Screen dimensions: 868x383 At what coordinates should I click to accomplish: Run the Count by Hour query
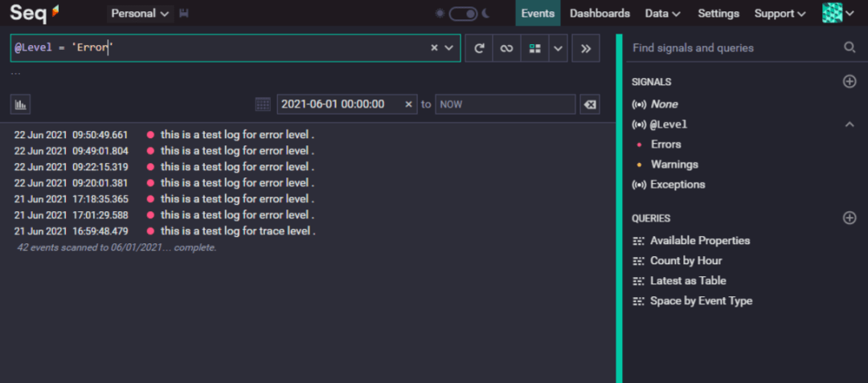(686, 260)
